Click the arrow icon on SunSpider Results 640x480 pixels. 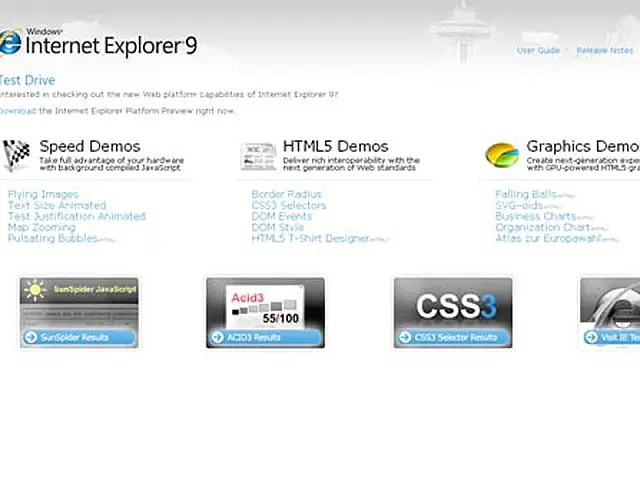[31, 337]
